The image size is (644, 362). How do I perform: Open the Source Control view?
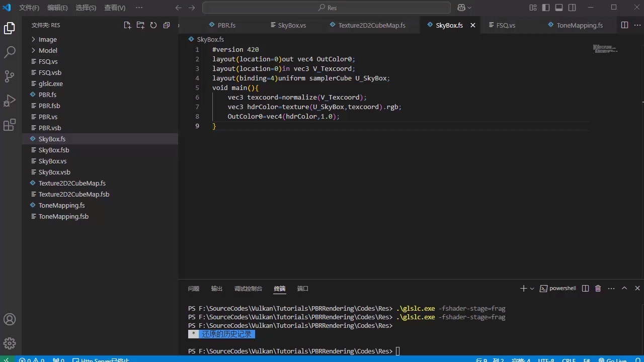tap(10, 76)
